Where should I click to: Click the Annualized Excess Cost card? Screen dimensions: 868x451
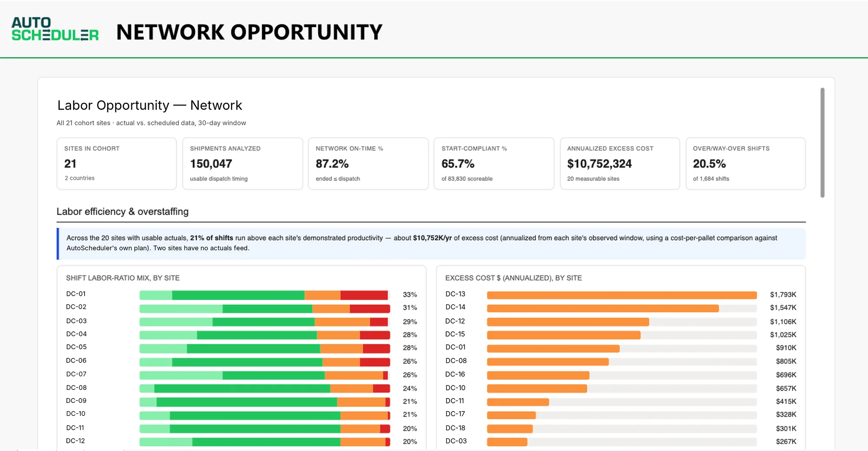pos(620,163)
